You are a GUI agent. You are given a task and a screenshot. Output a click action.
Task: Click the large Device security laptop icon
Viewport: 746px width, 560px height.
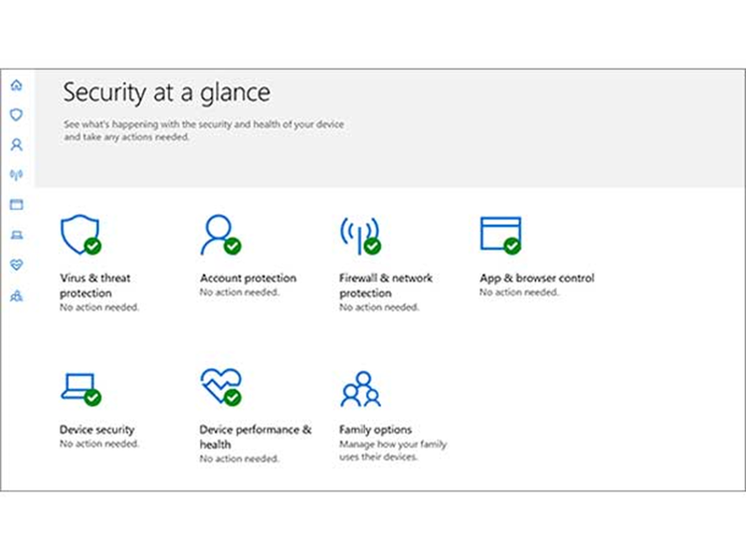point(80,387)
